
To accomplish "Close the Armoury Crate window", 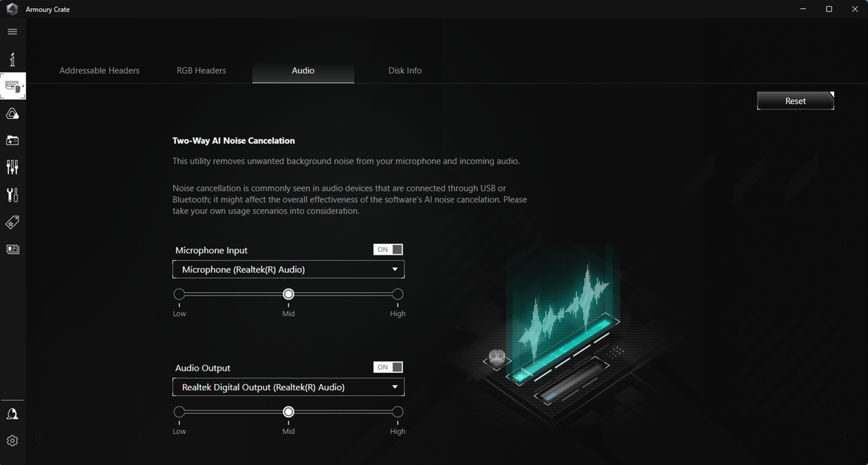I will pyautogui.click(x=855, y=9).
